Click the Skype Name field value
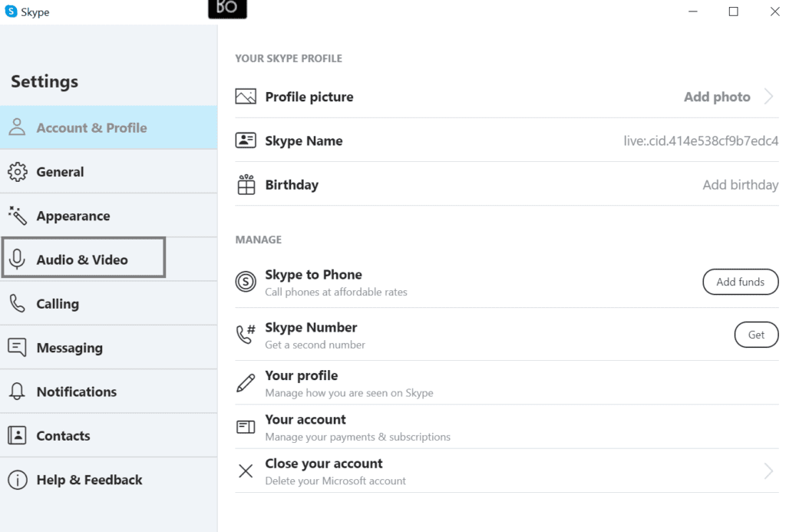The height and width of the screenshot is (532, 786). [x=699, y=140]
